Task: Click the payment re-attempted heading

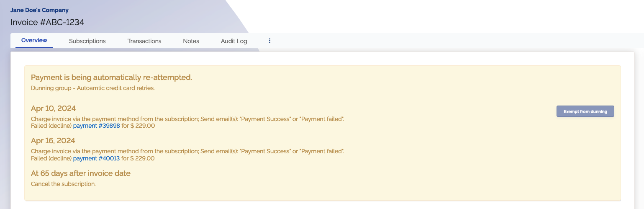Action: click(111, 77)
